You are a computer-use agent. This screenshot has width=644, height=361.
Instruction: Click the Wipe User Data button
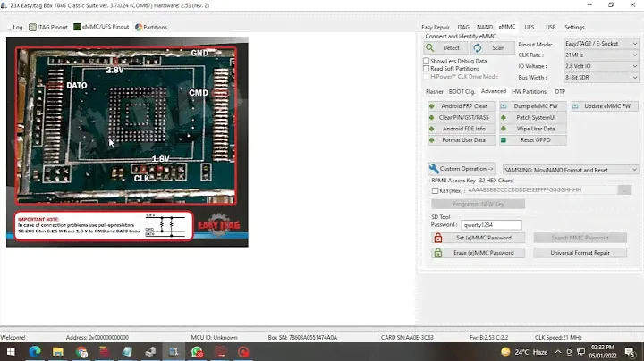click(534, 129)
